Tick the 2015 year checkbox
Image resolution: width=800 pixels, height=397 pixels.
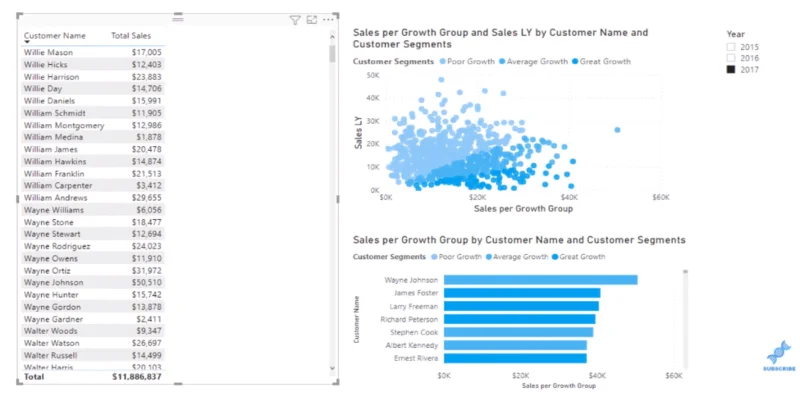731,47
